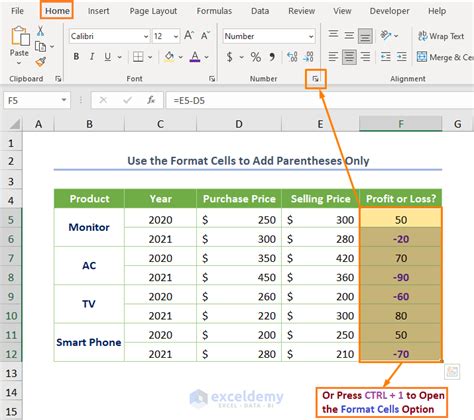Screen dimensions: 474x420
Task: Click the Copy icon
Action: [40, 47]
